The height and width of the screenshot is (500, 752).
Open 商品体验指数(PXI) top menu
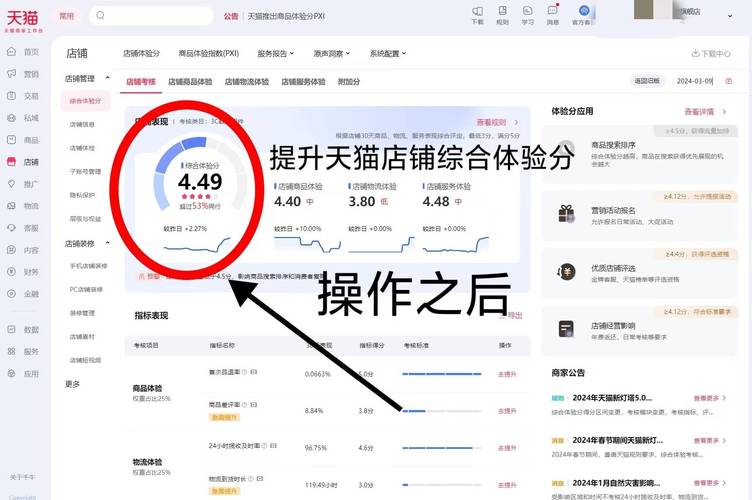pyautogui.click(x=209, y=53)
